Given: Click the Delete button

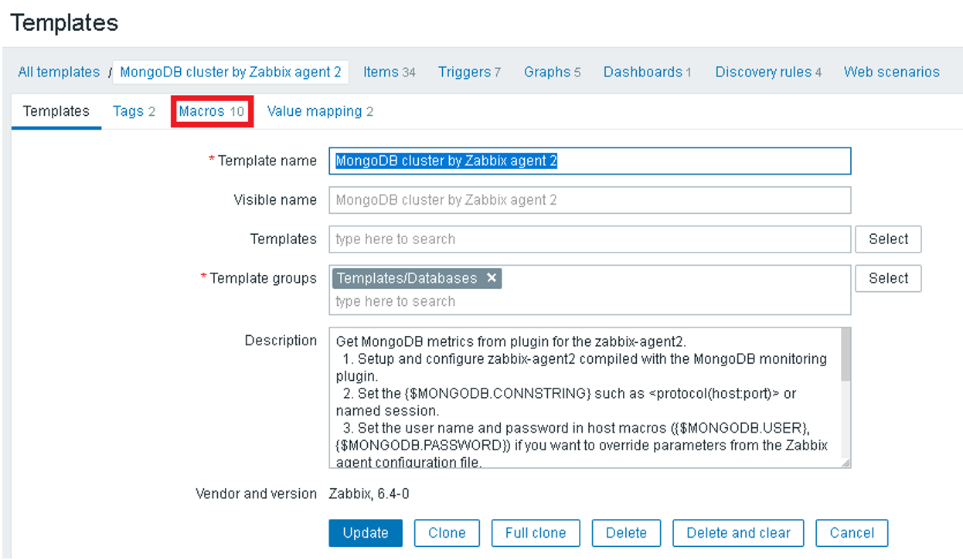Looking at the screenshot, I should tap(626, 533).
